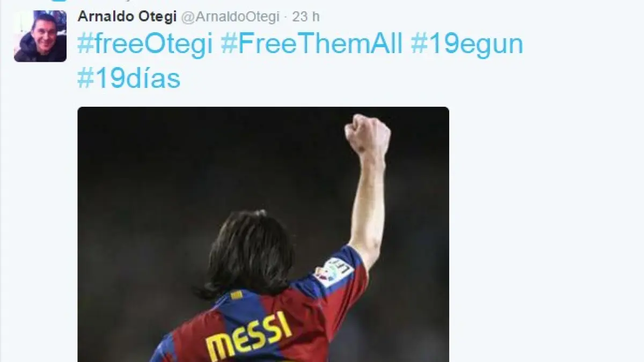Click the Arnaldo Otegi display name
Screen dimensions: 644x362
pyautogui.click(x=127, y=17)
